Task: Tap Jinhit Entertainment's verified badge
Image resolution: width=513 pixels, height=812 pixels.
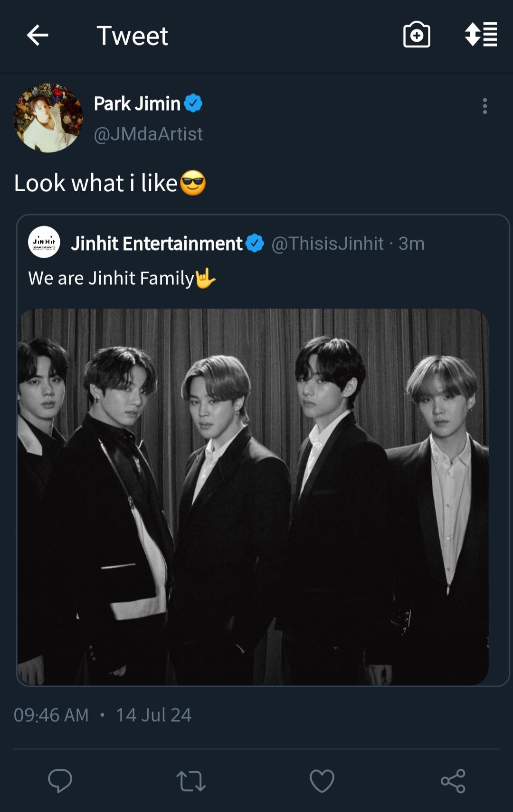Action: point(255,243)
